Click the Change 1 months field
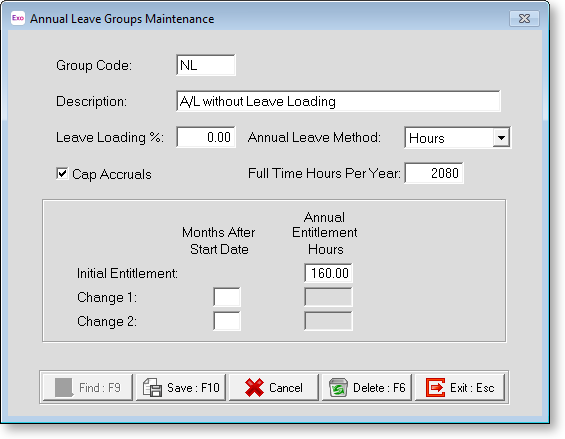Image resolution: width=565 pixels, height=439 pixels. (x=227, y=297)
